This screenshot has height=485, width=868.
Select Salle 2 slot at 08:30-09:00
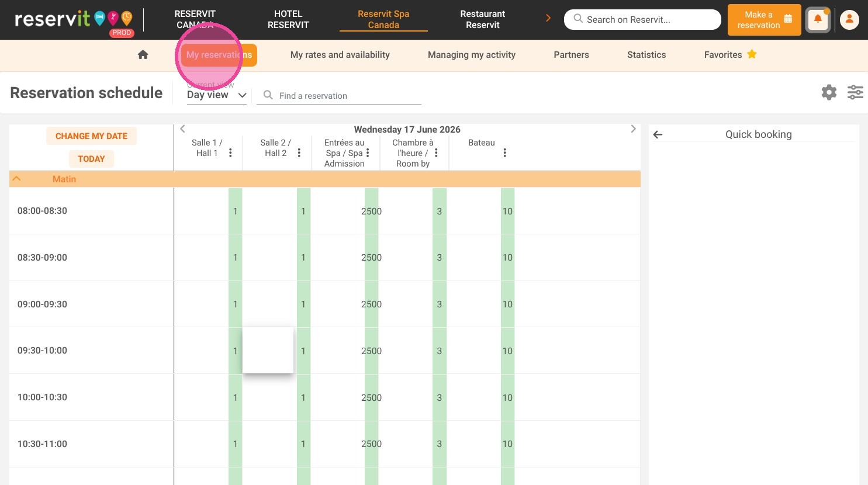tap(303, 257)
